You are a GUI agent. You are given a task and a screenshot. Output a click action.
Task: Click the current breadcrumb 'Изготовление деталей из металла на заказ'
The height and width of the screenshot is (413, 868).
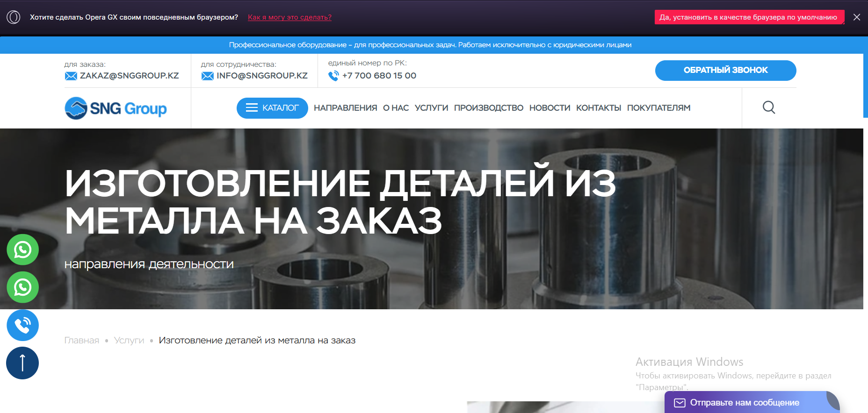257,340
